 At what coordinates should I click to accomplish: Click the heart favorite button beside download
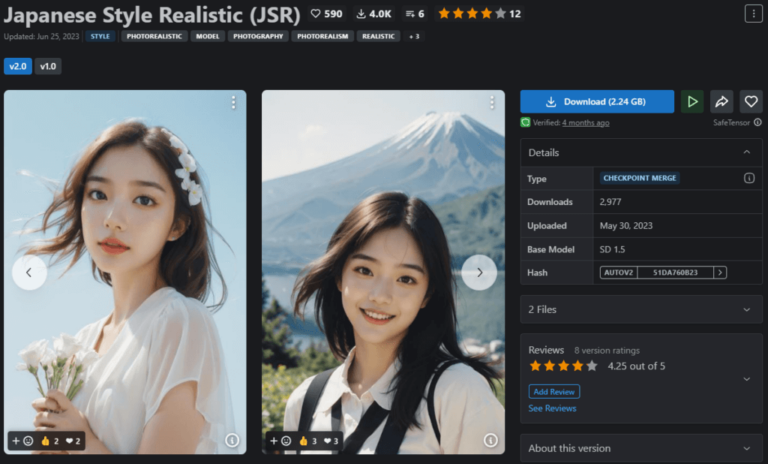tap(750, 102)
